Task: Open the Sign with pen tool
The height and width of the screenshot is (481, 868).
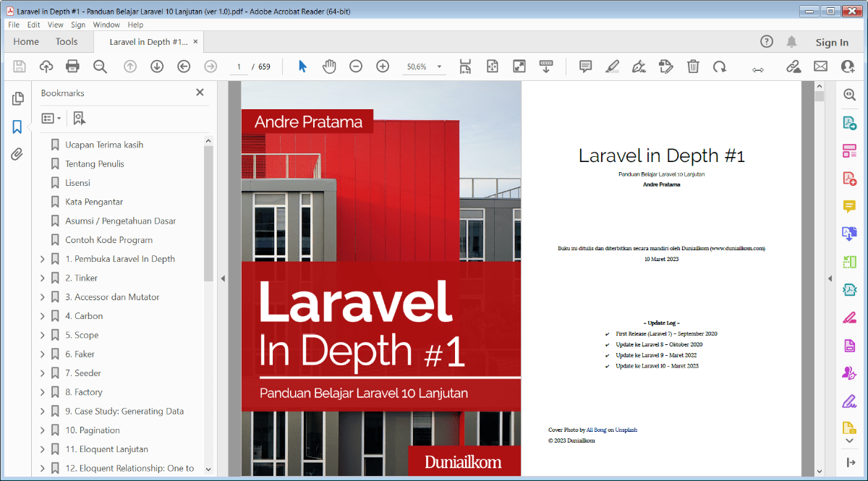Action: coord(639,67)
